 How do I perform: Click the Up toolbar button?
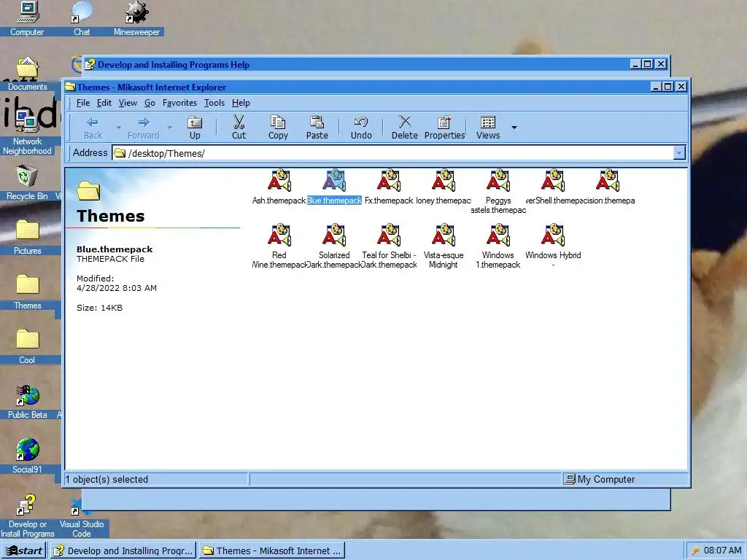pyautogui.click(x=195, y=128)
